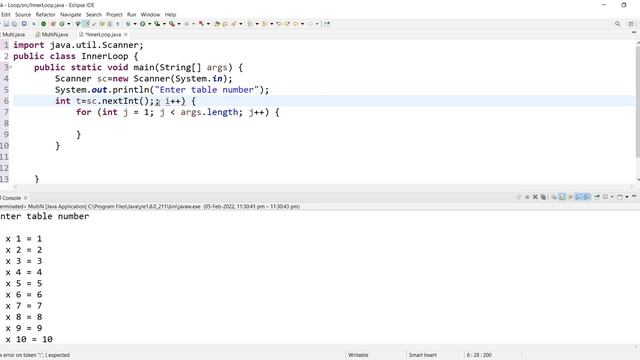
Task: Click the Terminate square icon in Console toolbar
Action: tap(527, 197)
